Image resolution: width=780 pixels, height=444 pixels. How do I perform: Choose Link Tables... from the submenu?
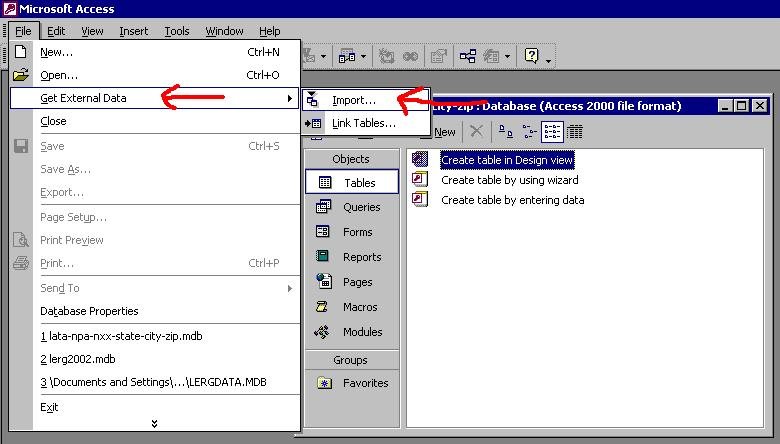366,123
